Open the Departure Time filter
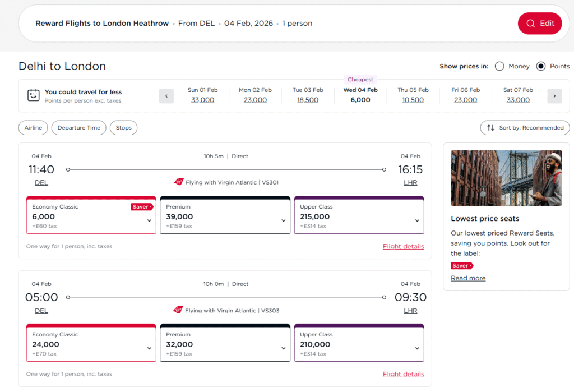Viewport: 574px width, 392px height. tap(78, 128)
